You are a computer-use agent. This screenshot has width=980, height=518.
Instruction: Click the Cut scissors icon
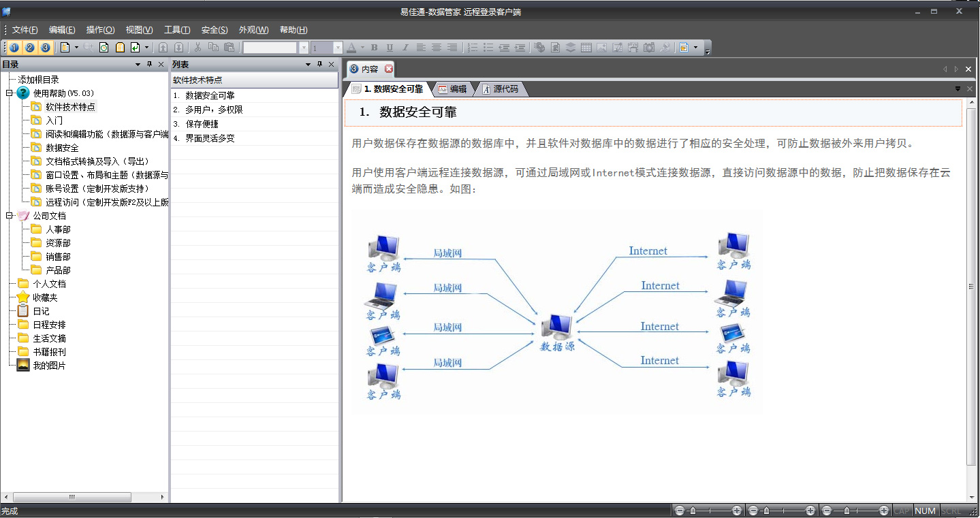(x=197, y=48)
